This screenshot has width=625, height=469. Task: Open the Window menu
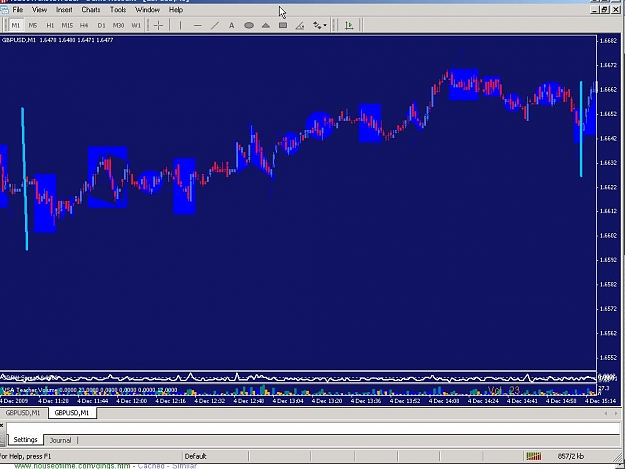[x=147, y=10]
